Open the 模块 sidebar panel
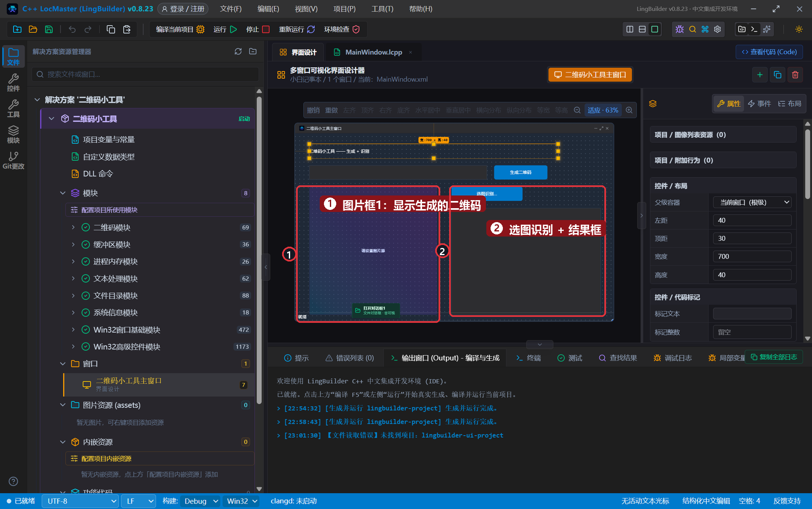Image resolution: width=812 pixels, height=509 pixels. click(13, 135)
